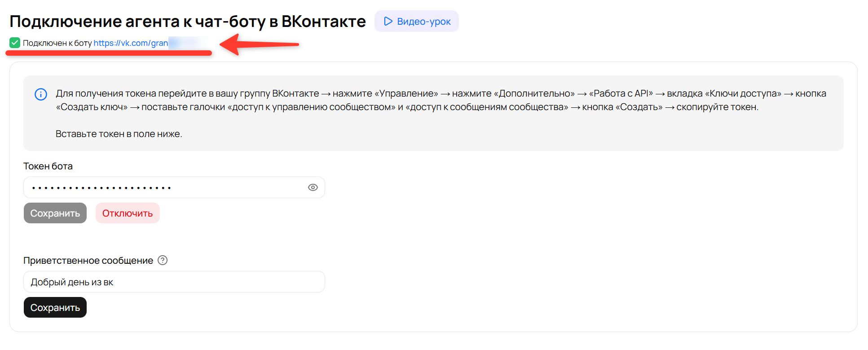Click the black Сохранить button for greeting

[55, 307]
